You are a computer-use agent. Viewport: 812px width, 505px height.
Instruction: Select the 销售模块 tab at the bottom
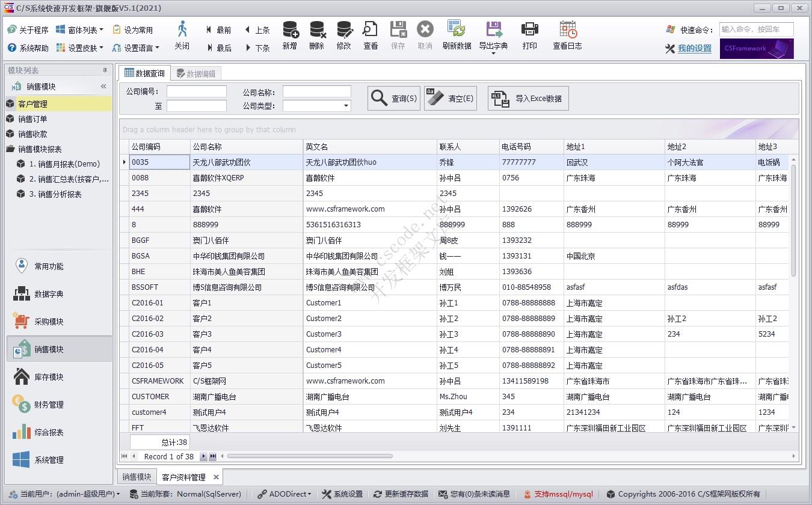(136, 476)
